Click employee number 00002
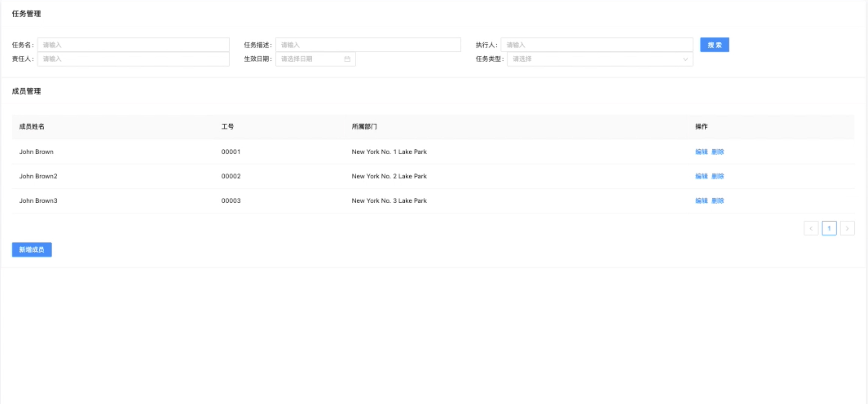This screenshot has height=404, width=868. pos(231,176)
